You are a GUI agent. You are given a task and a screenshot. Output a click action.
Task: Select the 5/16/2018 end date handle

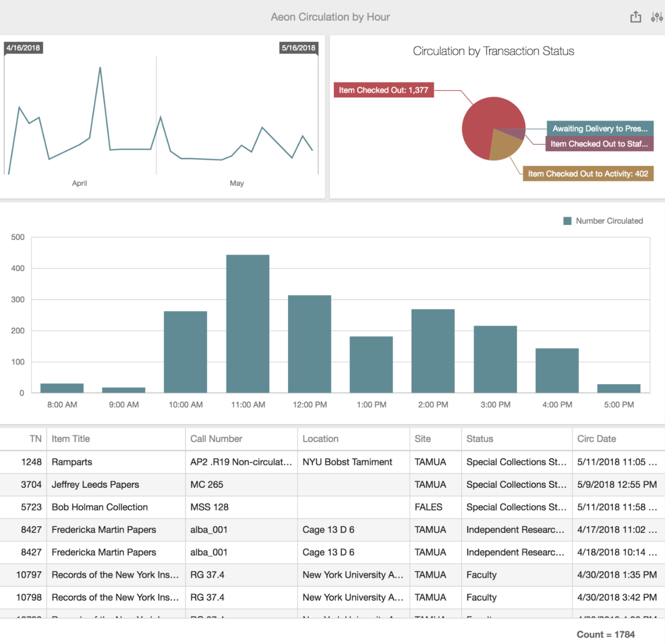pyautogui.click(x=298, y=48)
